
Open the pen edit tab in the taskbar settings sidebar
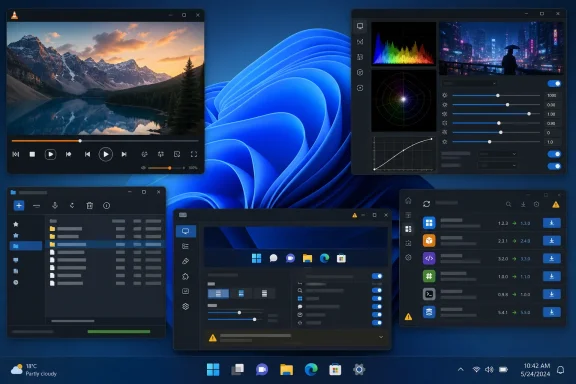click(x=186, y=261)
